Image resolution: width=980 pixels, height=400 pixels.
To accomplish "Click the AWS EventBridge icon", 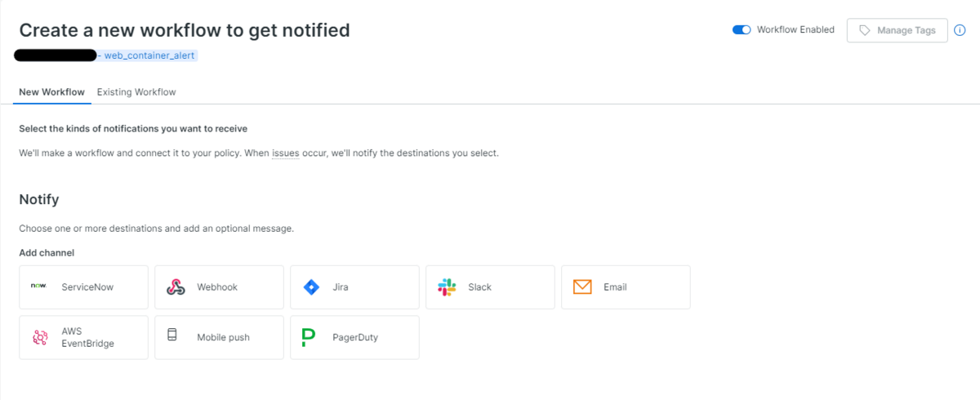I will 39,337.
